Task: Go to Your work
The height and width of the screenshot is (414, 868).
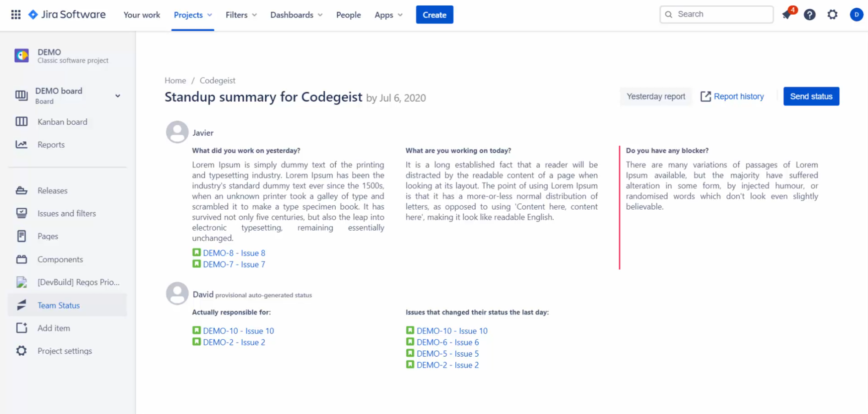Action: (x=142, y=15)
